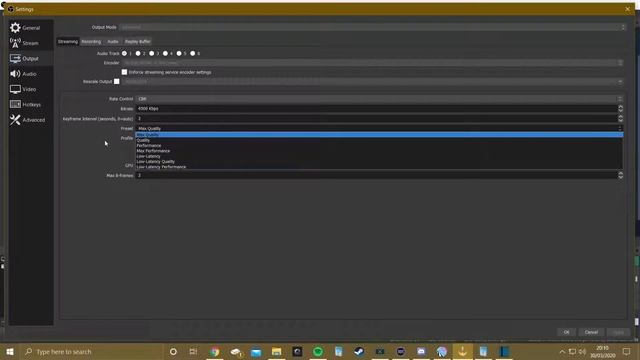Screen dimensions: 640x360
Task: Open the Audio settings section
Action: [x=31, y=74]
